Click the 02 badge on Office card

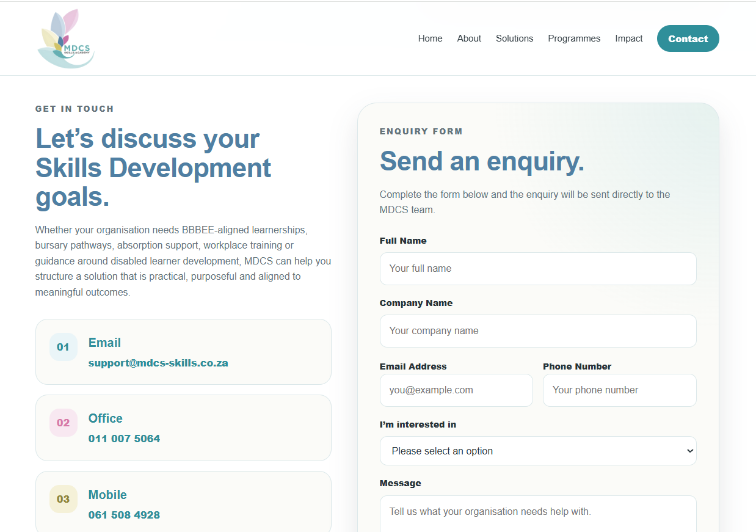tap(64, 423)
